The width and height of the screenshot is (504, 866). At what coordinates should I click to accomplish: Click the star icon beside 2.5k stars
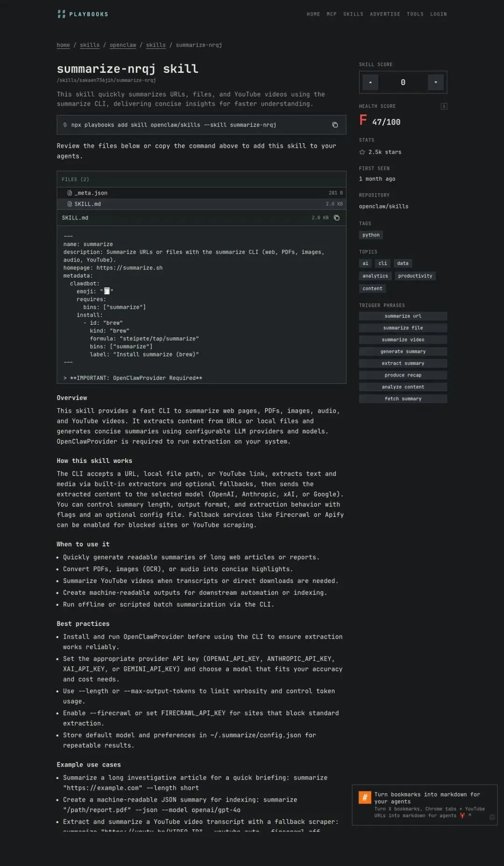(362, 152)
